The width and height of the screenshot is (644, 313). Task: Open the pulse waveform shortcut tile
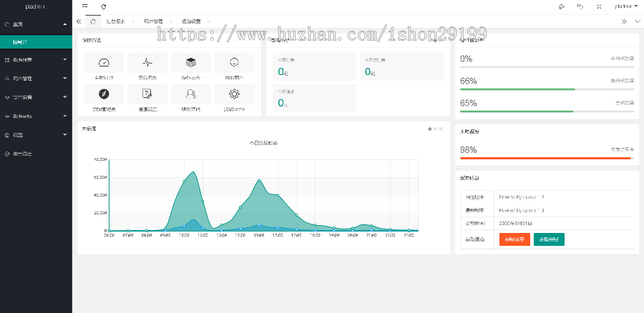(147, 63)
